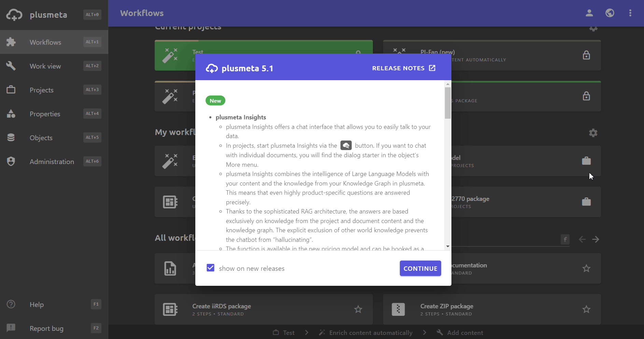644x339 pixels.
Task: Go to previous page of All workflows
Action: click(582, 239)
